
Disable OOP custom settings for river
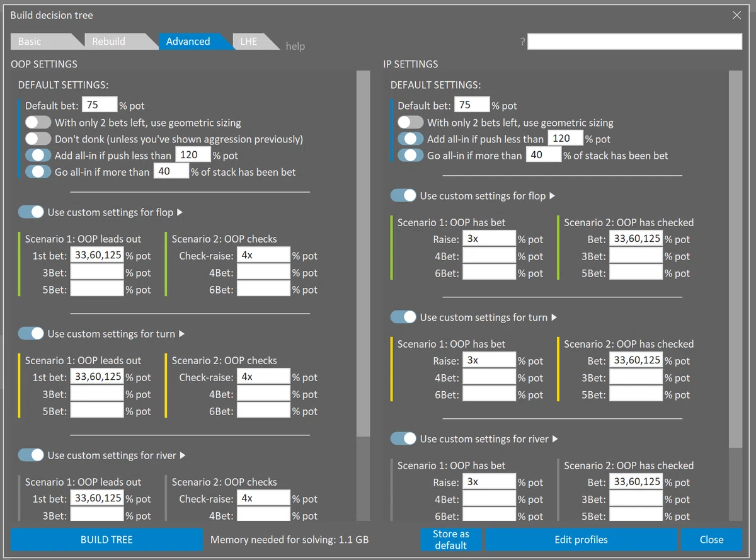pos(31,455)
